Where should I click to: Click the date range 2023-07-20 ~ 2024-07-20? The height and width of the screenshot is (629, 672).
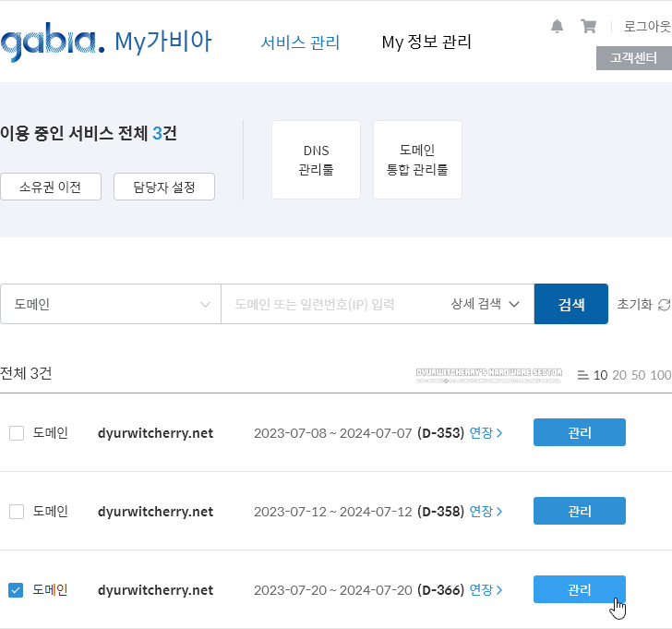[x=332, y=590]
